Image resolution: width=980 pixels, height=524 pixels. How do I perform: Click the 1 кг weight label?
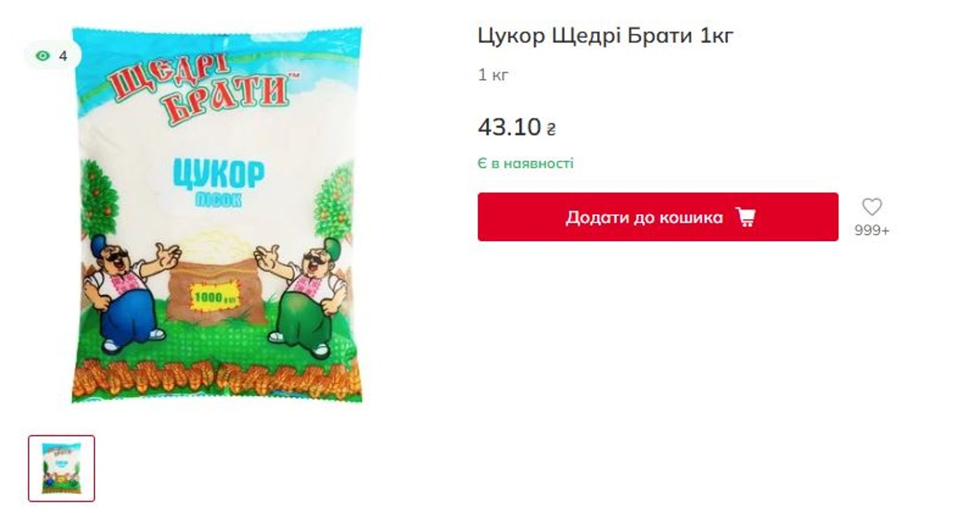pyautogui.click(x=493, y=75)
